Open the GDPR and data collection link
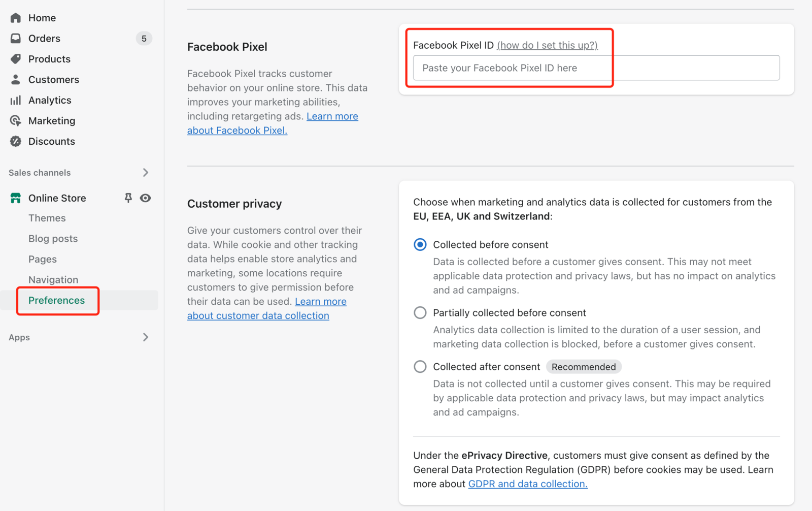The image size is (812, 511). point(528,484)
